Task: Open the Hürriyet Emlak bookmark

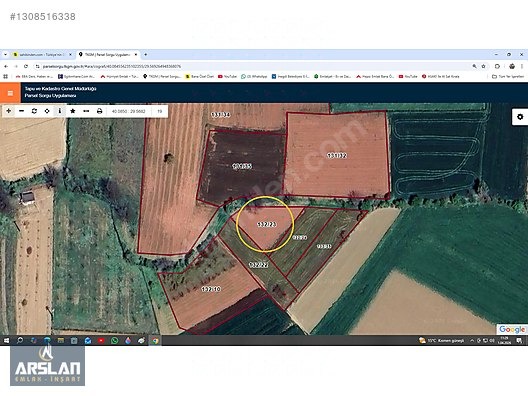Action: point(119,77)
